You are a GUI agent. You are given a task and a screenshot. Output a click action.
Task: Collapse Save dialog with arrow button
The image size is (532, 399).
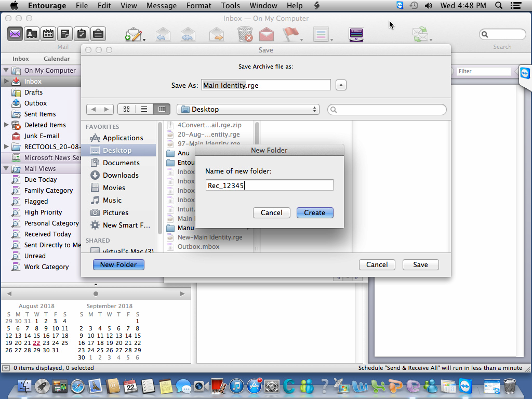tap(341, 85)
